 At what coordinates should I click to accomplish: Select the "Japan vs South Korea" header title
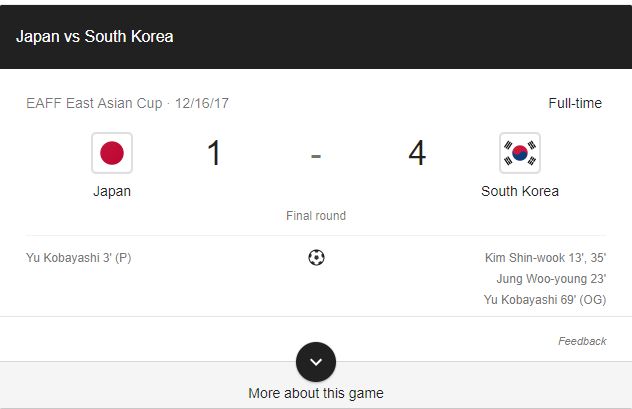95,36
